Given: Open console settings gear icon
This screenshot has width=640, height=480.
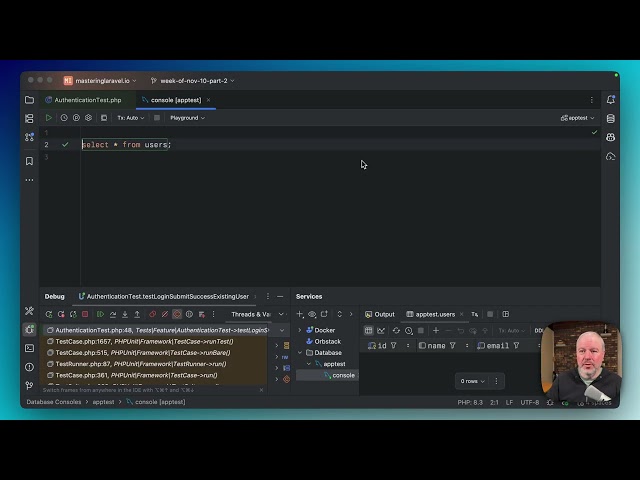Looking at the screenshot, I should pyautogui.click(x=89, y=118).
